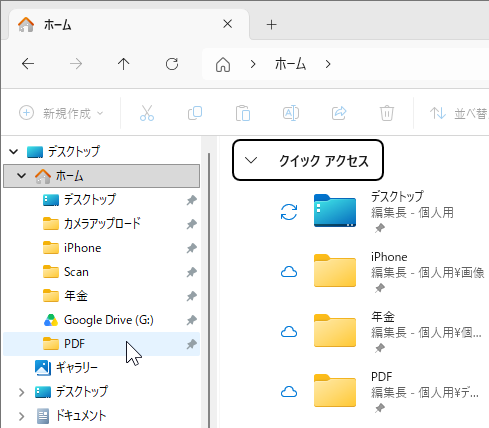Expand the lower デスクトップ tree node
The height and width of the screenshot is (428, 489).
[22, 392]
